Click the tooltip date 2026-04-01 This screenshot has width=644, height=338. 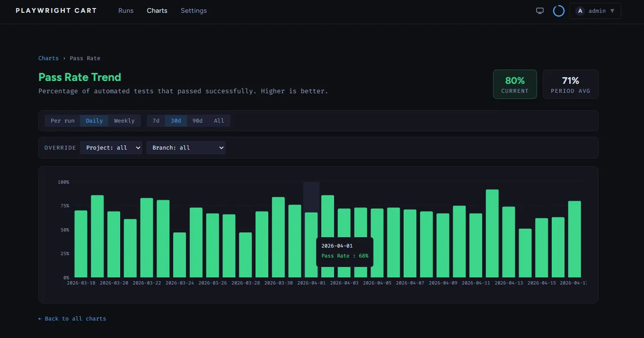pyautogui.click(x=337, y=246)
